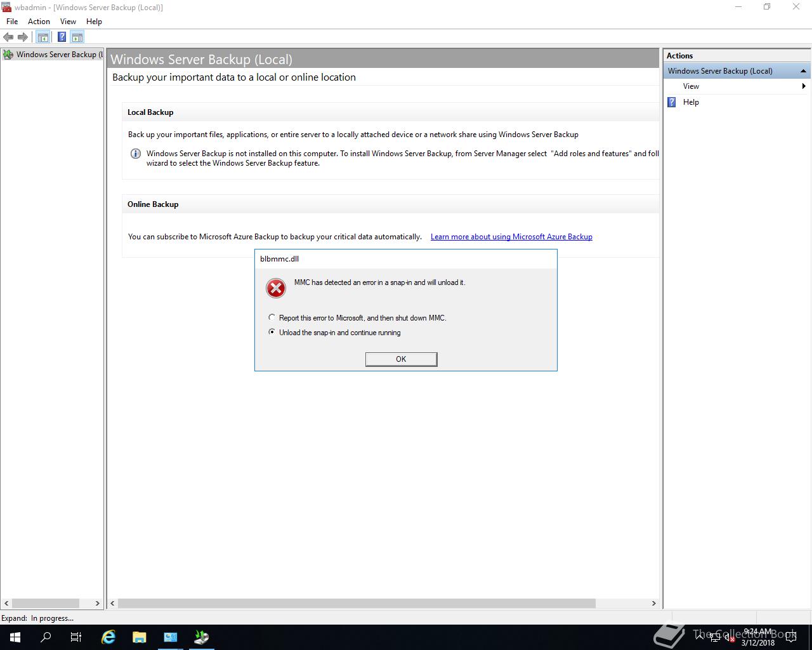Open taskbar Search
812x650 pixels.
point(46,637)
